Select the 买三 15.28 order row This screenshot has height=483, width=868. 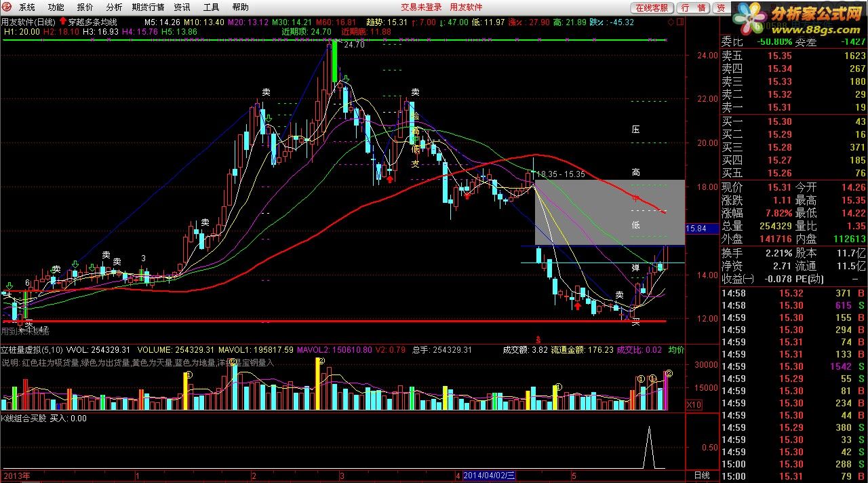pos(793,147)
